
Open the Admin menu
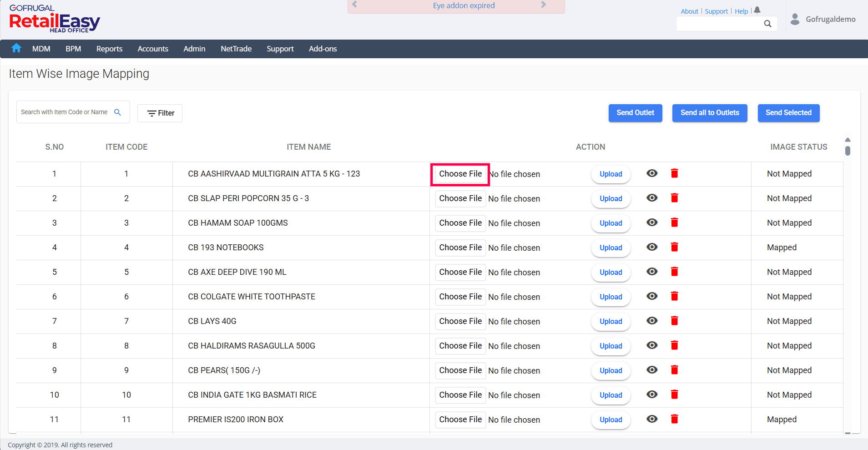coord(194,49)
